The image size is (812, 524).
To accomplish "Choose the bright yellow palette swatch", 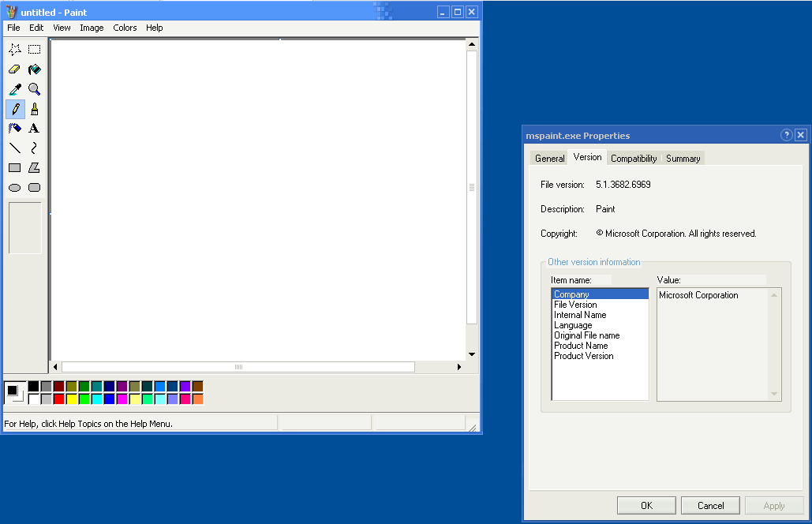I will point(72,399).
